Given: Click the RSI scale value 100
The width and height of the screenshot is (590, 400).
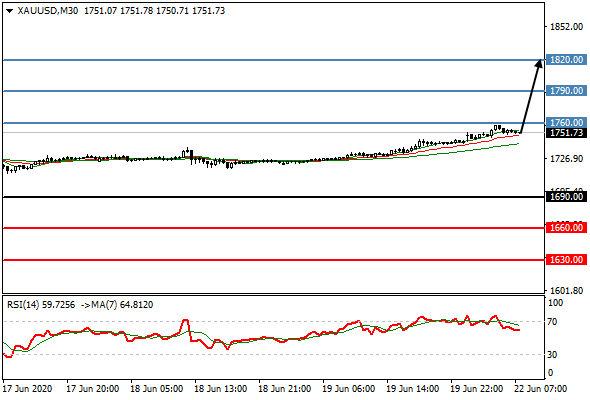Looking at the screenshot, I should coord(555,303).
